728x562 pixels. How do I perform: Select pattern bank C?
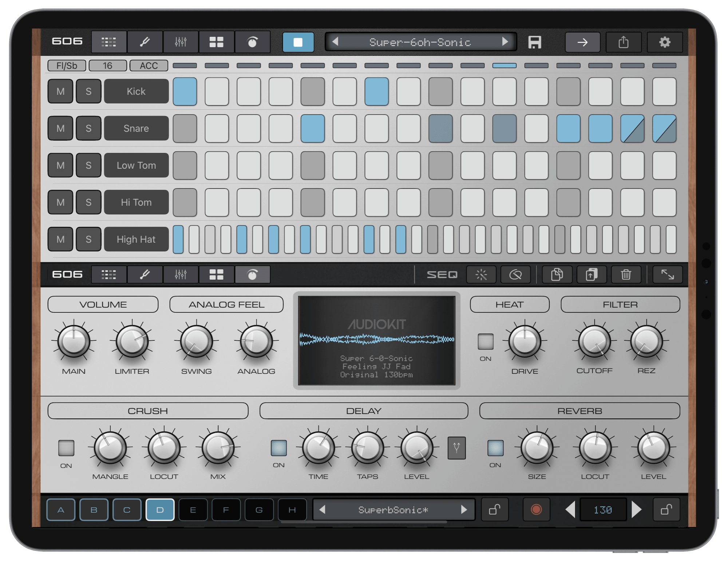(x=127, y=510)
